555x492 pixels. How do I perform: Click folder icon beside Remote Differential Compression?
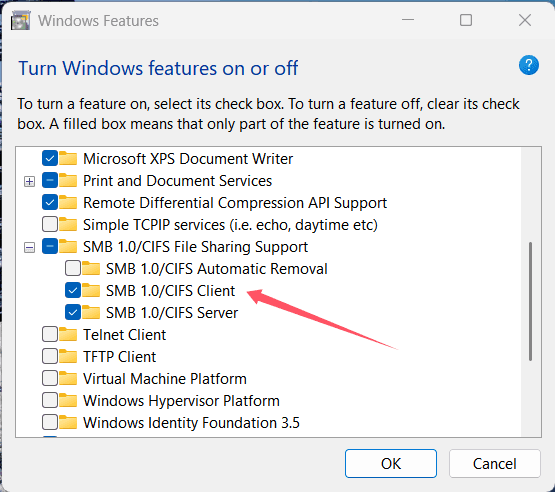tap(68, 202)
